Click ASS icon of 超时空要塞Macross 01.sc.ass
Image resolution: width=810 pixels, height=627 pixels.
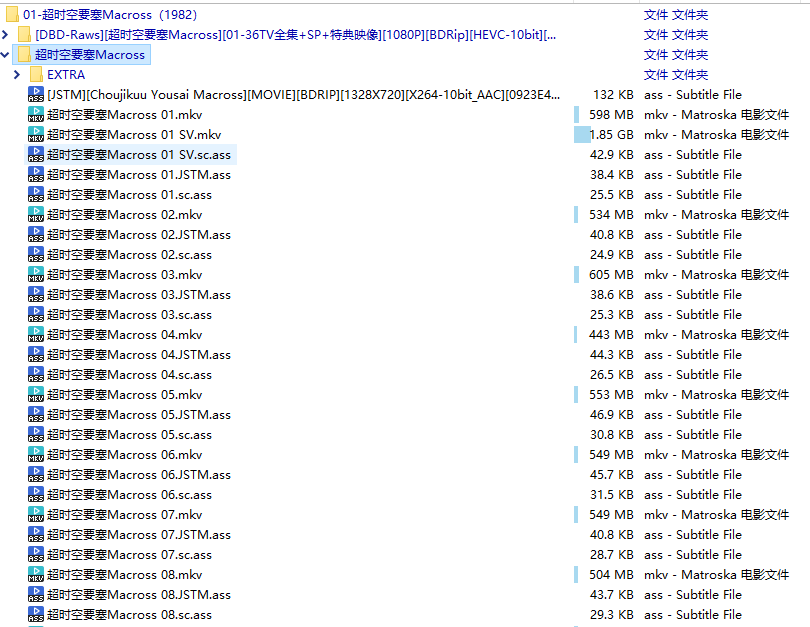click(x=36, y=195)
